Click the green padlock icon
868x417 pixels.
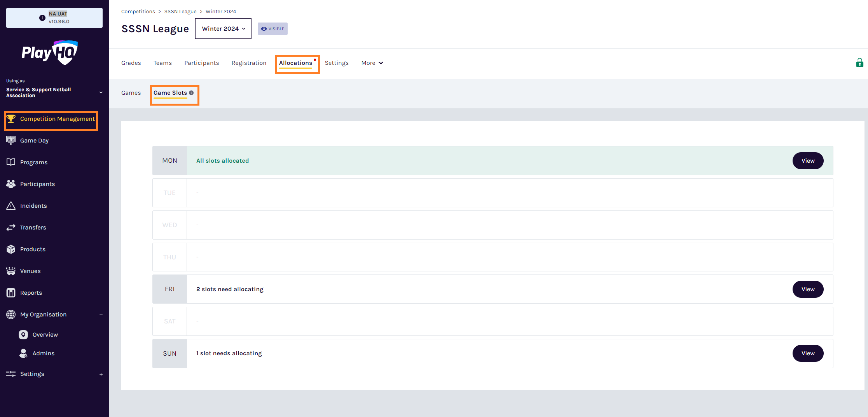860,63
